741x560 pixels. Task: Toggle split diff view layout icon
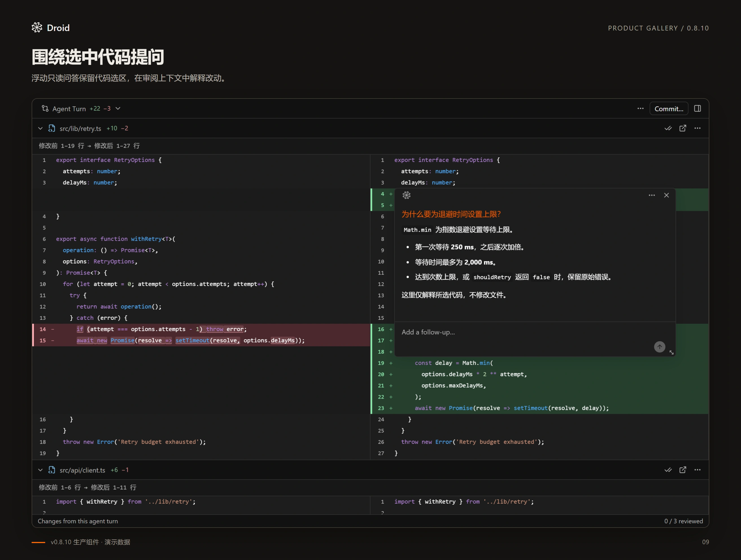[698, 108]
